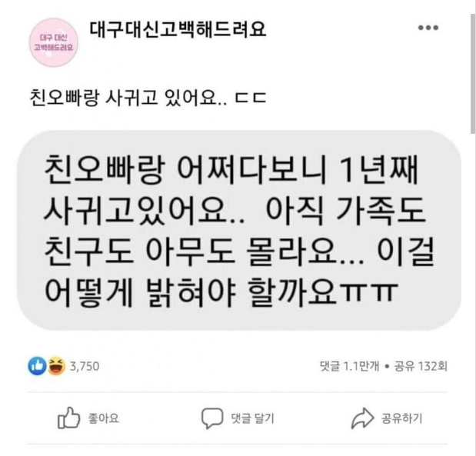
Task: Open the three-dot post options menu
Action: tap(428, 28)
